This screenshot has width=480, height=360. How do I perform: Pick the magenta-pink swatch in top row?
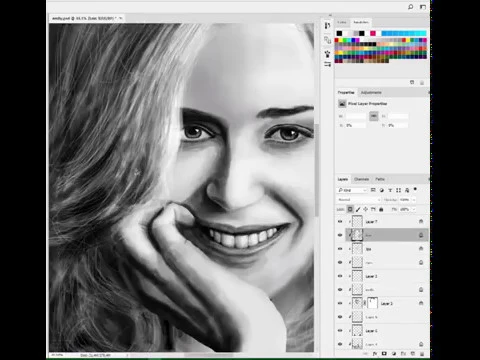373,33
